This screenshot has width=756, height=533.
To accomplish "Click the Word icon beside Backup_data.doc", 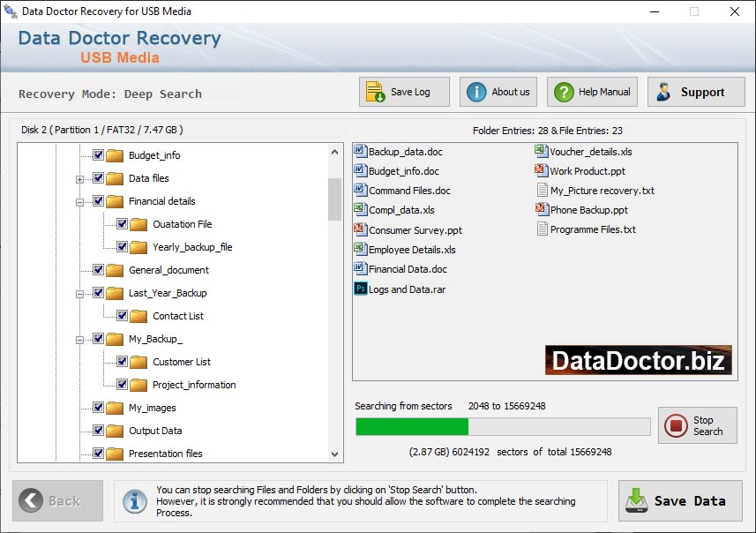I will coord(361,152).
